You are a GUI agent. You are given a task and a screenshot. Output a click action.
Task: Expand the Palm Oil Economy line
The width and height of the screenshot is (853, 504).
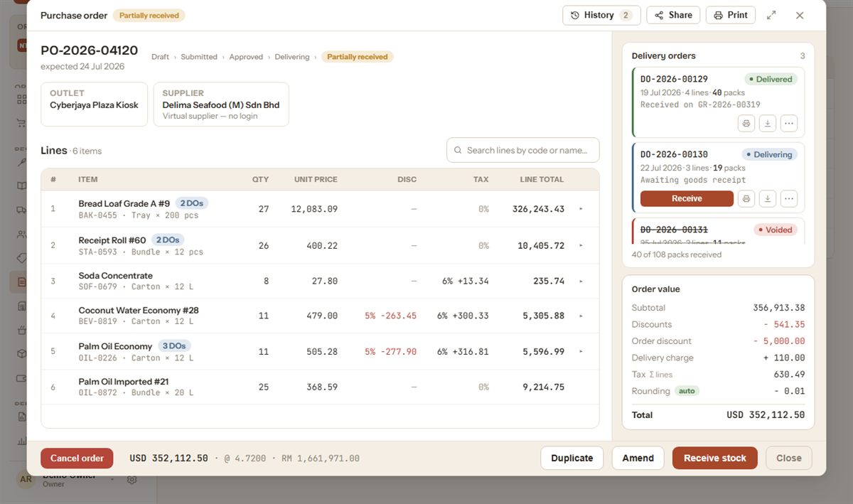(x=581, y=351)
